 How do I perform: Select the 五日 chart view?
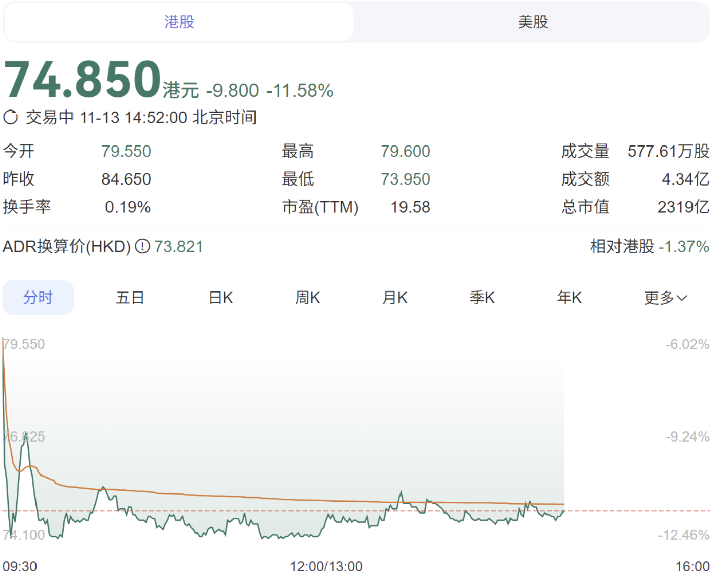tap(130, 298)
